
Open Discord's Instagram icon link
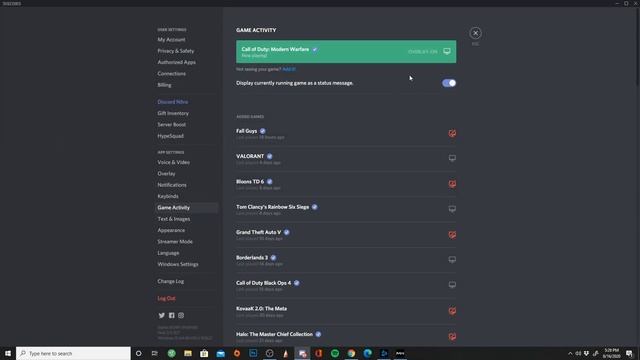coord(181,316)
